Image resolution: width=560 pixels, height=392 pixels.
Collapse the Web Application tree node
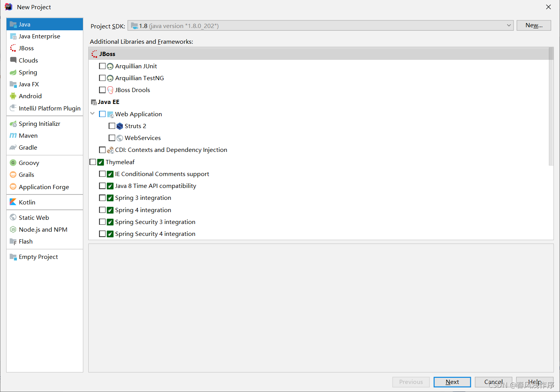[x=93, y=114]
